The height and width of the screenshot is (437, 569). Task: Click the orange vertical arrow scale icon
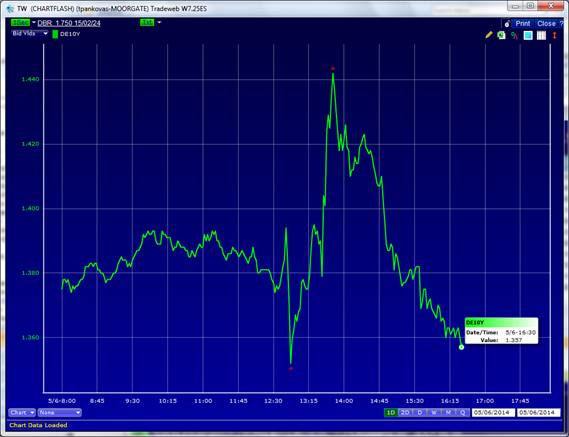pos(554,35)
